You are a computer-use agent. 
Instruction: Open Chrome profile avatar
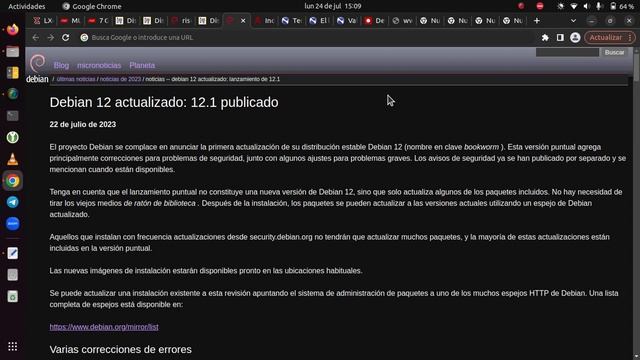pyautogui.click(x=575, y=38)
